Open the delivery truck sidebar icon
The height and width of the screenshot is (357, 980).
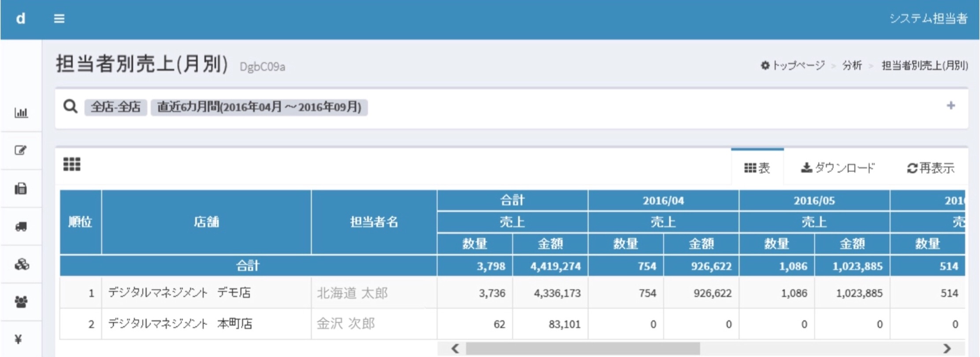21,227
